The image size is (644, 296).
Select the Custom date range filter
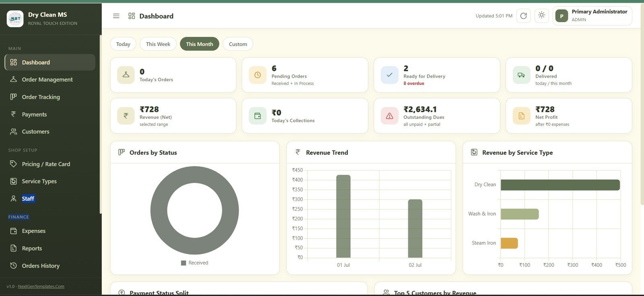pyautogui.click(x=238, y=44)
